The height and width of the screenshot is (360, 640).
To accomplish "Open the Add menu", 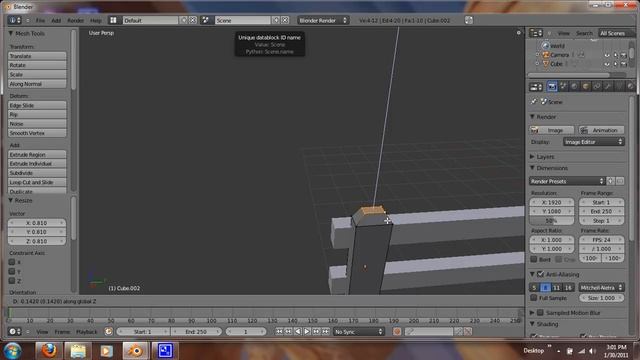I will click(56, 20).
